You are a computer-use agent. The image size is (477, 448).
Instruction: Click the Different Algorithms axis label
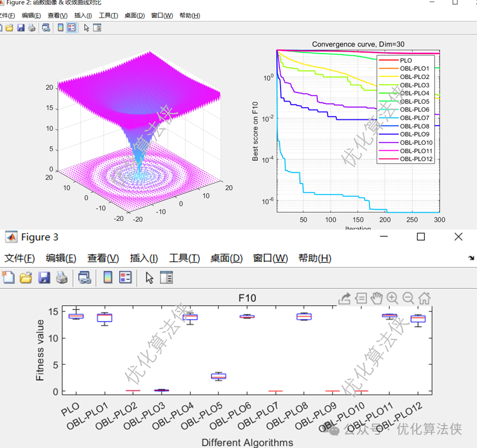pyautogui.click(x=247, y=442)
